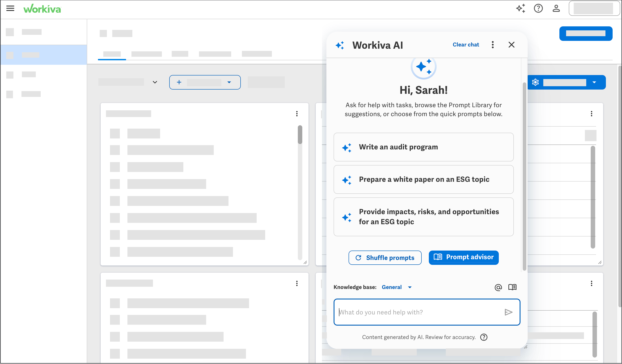Send the chat message with the paper plane icon
Viewport: 622px width, 364px height.
(509, 312)
